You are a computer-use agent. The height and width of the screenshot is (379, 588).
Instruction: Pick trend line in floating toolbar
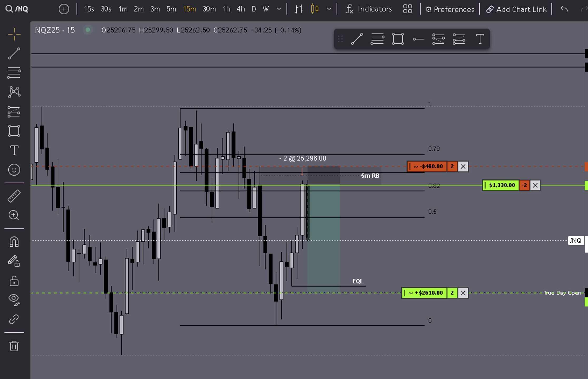click(x=357, y=39)
